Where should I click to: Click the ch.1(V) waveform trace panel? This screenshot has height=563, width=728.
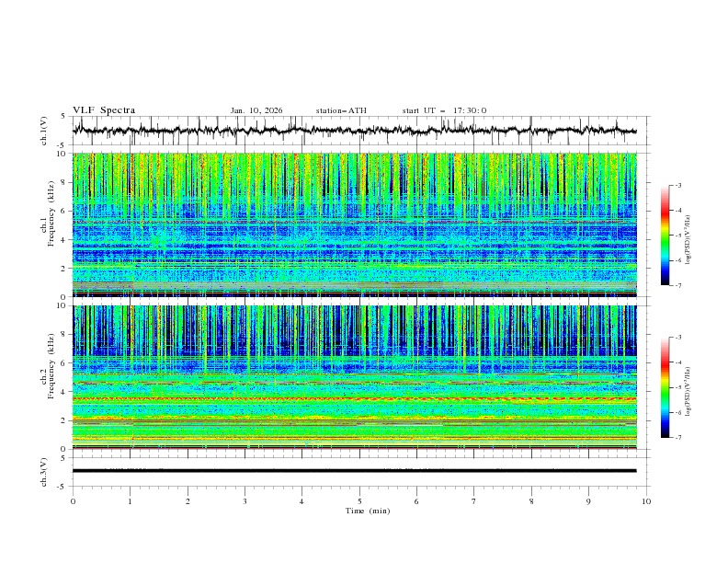click(358, 131)
